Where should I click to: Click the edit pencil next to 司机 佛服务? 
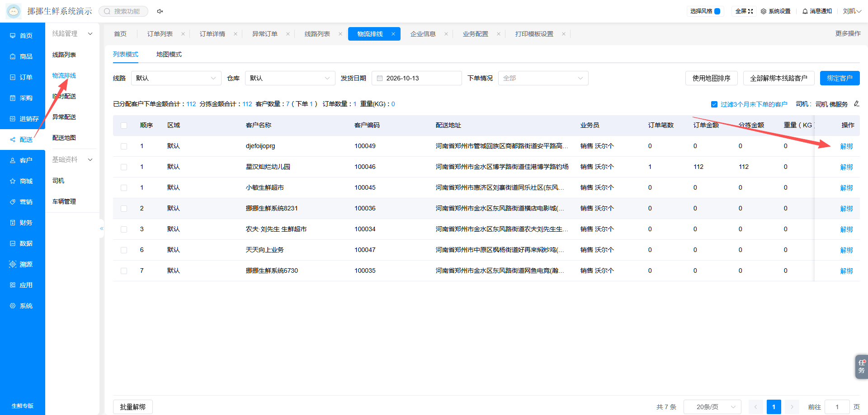point(856,104)
